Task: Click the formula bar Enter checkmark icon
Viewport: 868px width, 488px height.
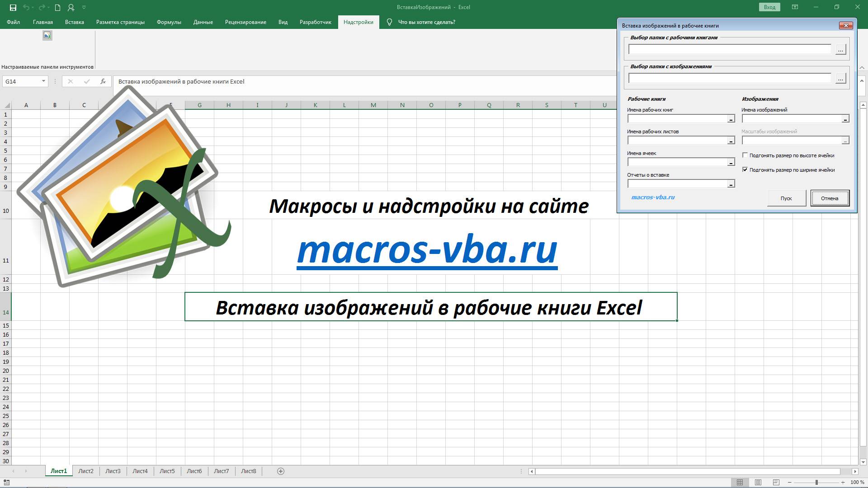Action: point(87,81)
